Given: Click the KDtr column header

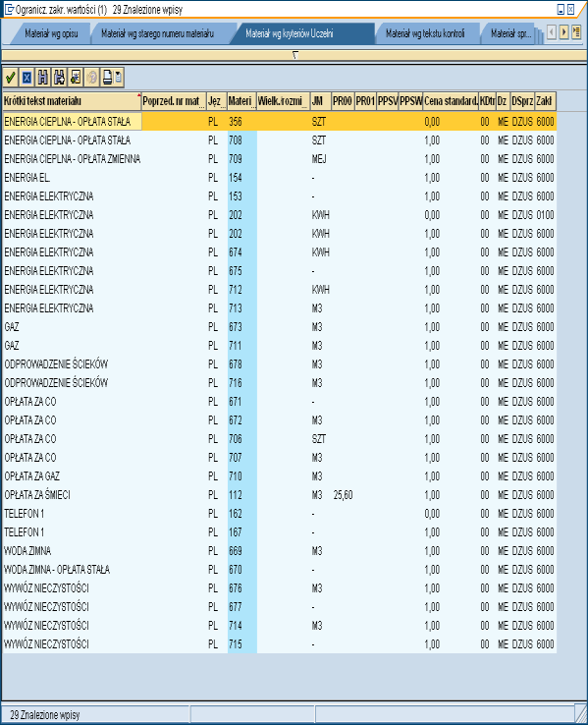Looking at the screenshot, I should 487,101.
